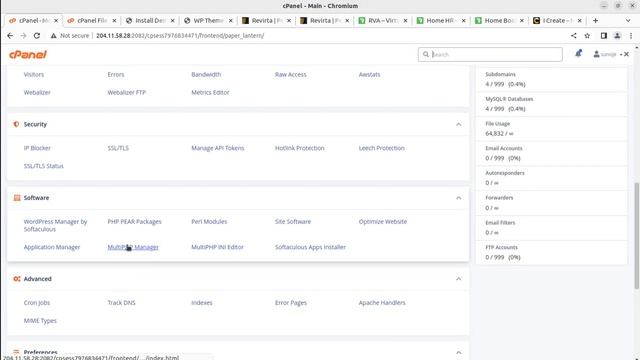Open MIME Types
640x360 pixels.
pos(40,321)
